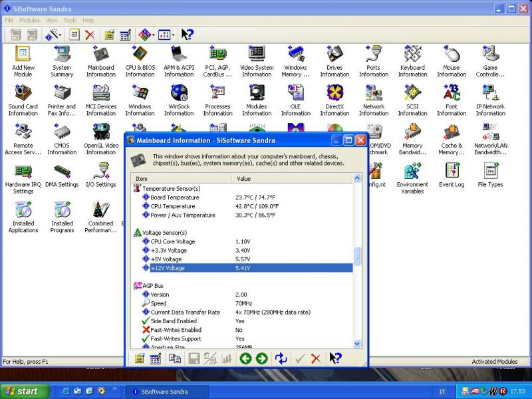The height and width of the screenshot is (399, 532).
Task: Open SCSI Information module
Action: tap(412, 100)
